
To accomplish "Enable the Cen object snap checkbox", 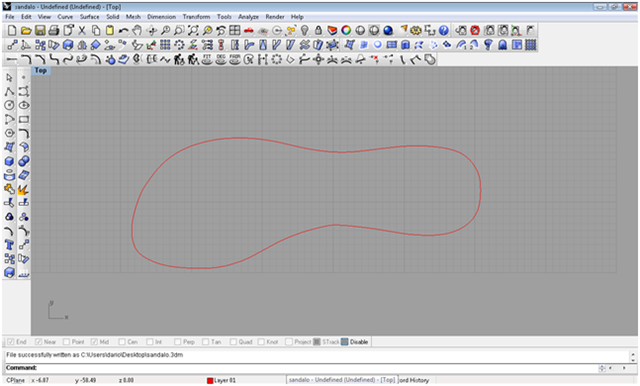I will 122,342.
